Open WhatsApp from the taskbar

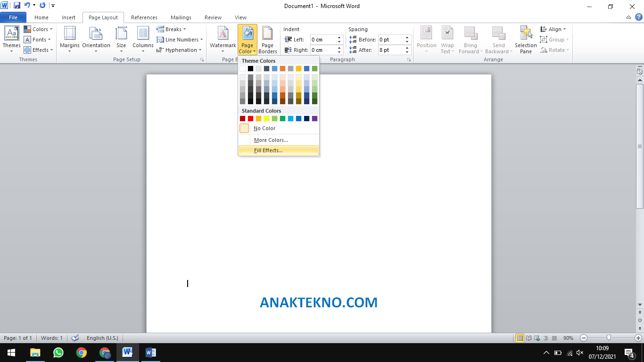pyautogui.click(x=58, y=352)
